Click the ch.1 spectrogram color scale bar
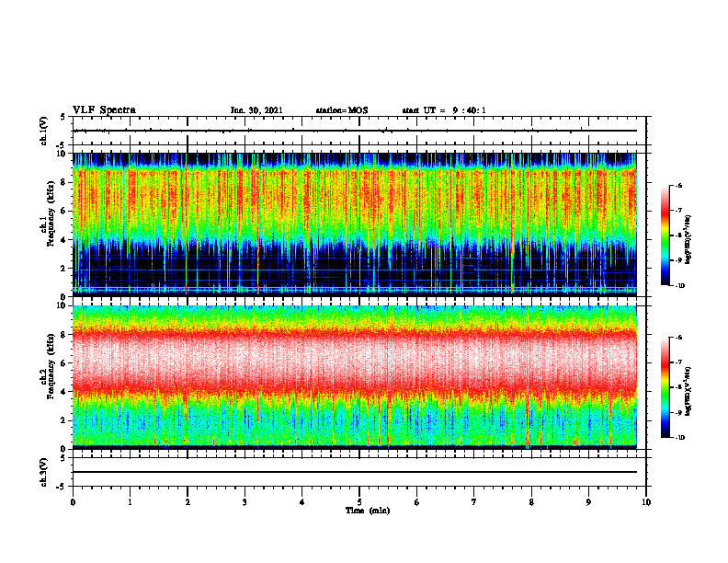The height and width of the screenshot is (563, 728). pos(665,236)
